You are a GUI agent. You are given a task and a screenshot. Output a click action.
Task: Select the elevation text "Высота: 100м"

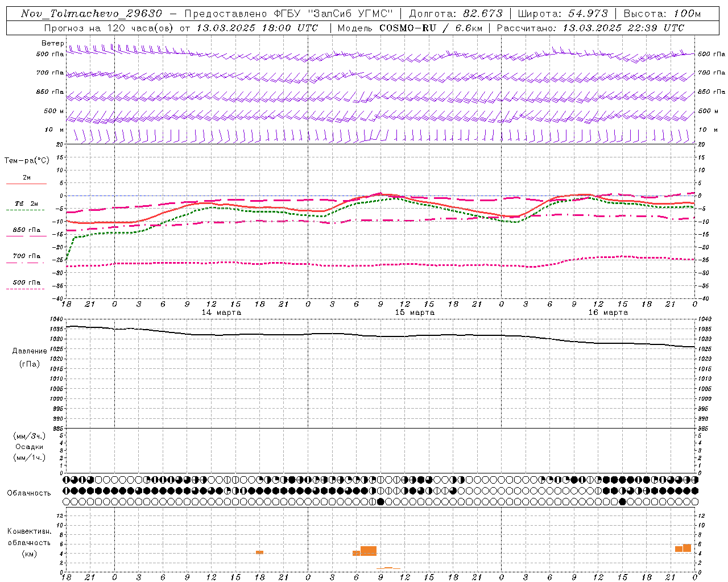tap(662, 14)
